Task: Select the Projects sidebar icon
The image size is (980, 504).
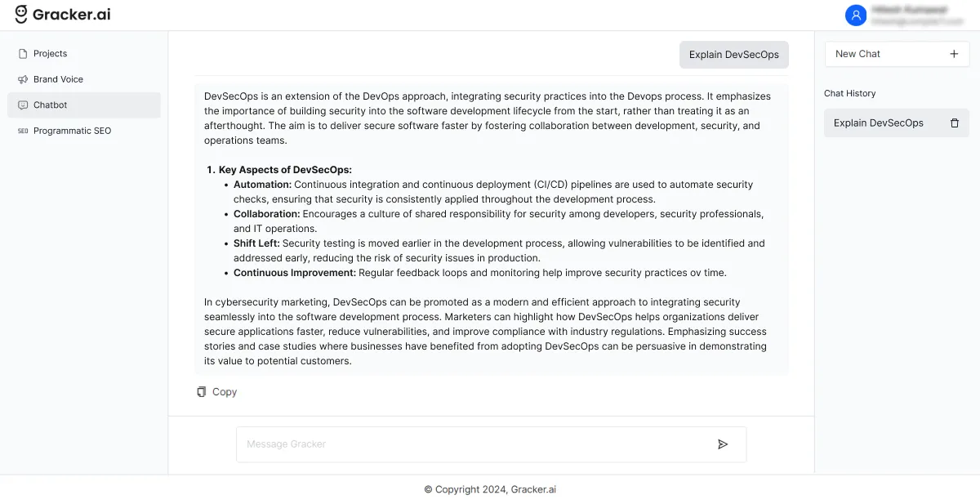Action: (22, 53)
